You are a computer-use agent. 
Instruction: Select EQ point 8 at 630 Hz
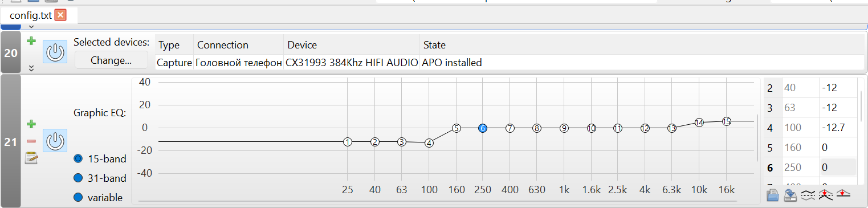click(537, 128)
